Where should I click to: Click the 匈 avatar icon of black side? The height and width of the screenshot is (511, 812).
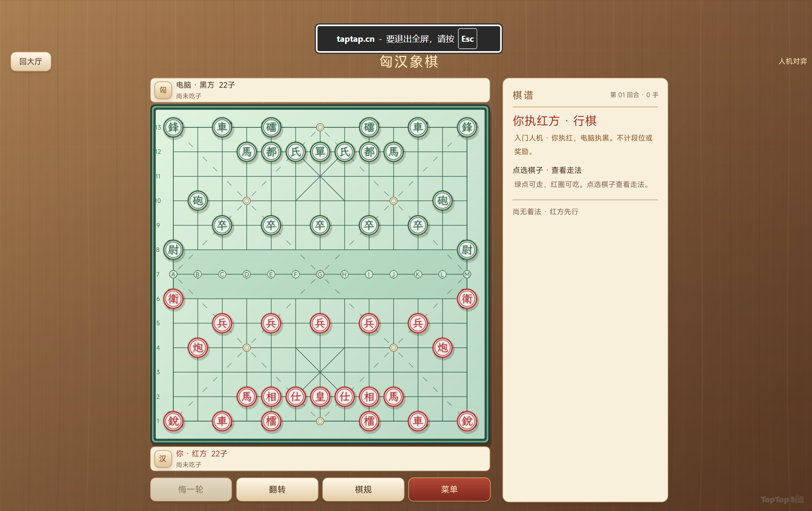tap(163, 90)
